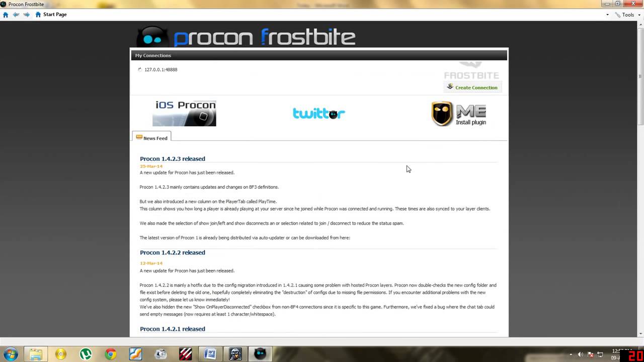Expand the small arrow left of Tools
The height and width of the screenshot is (362, 644).
[x=607, y=15]
